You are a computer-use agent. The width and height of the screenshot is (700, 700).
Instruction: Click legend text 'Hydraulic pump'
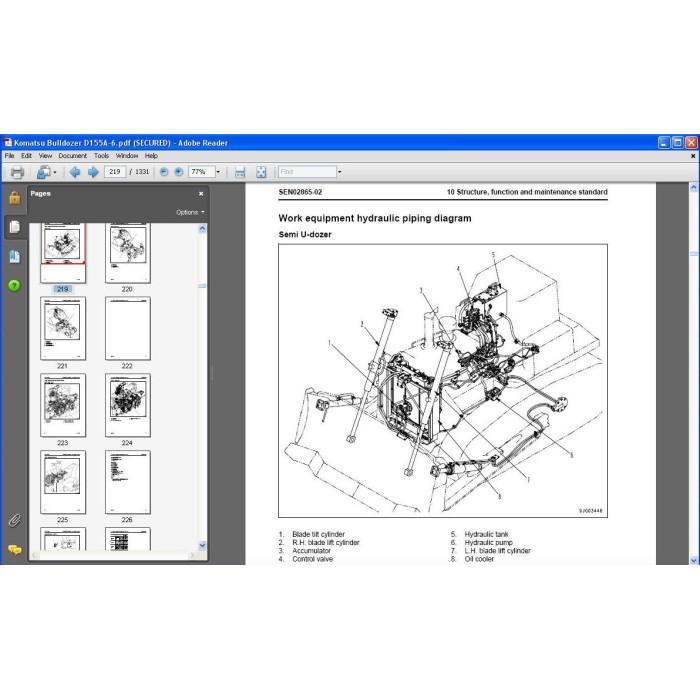(x=488, y=542)
